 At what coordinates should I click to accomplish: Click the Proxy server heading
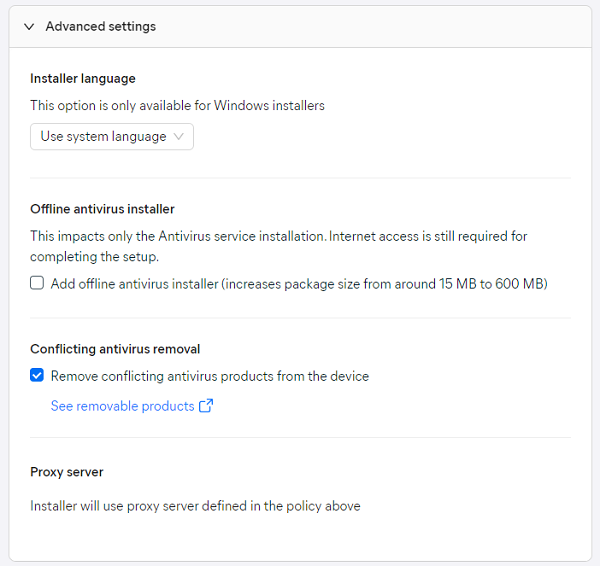67,472
